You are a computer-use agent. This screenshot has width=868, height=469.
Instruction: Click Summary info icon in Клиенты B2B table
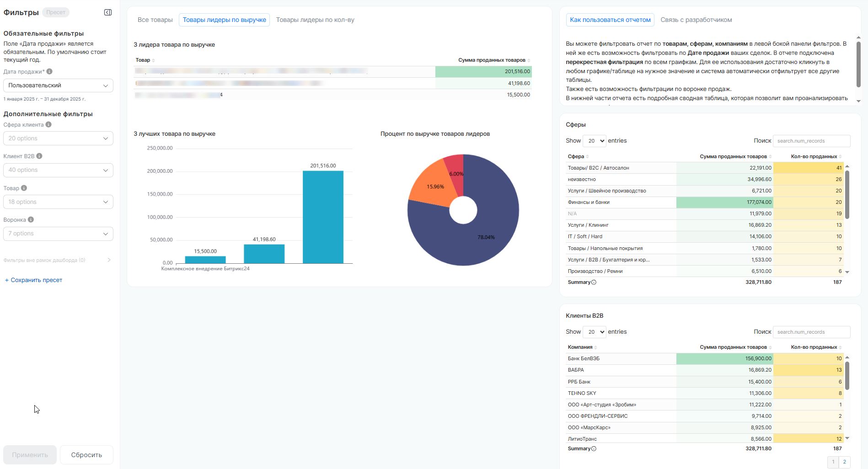[x=594, y=449]
